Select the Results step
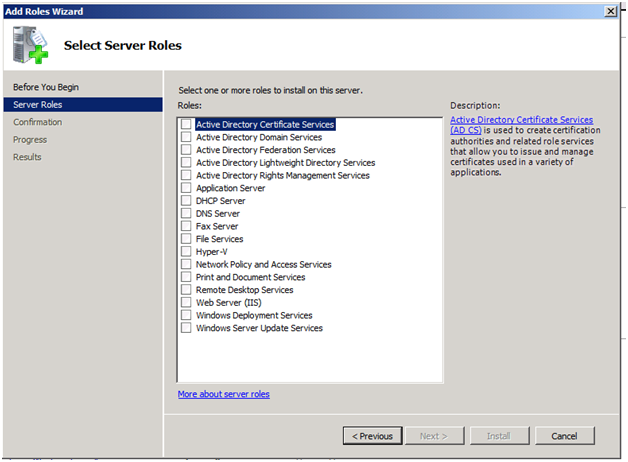628x462 pixels. tap(27, 157)
